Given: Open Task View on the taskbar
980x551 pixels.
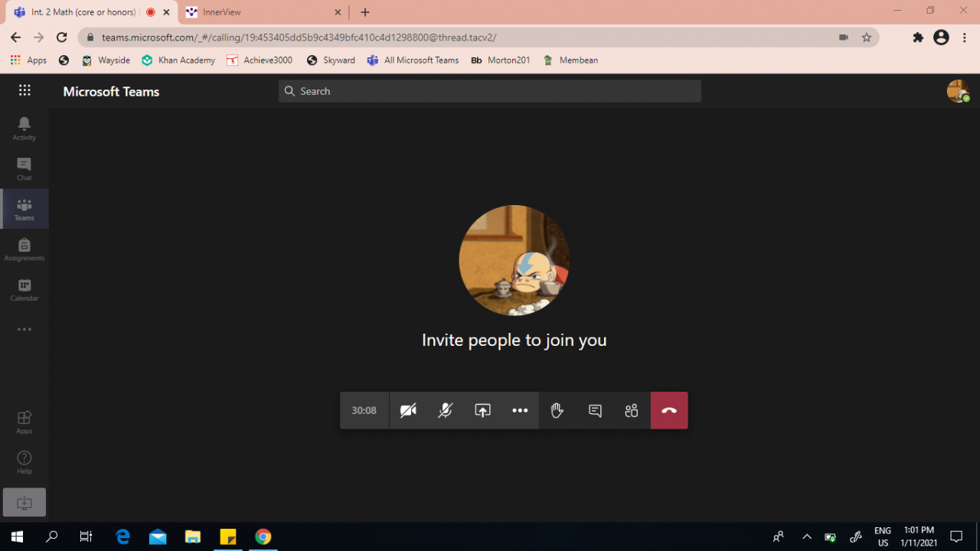Looking at the screenshot, I should click(86, 536).
